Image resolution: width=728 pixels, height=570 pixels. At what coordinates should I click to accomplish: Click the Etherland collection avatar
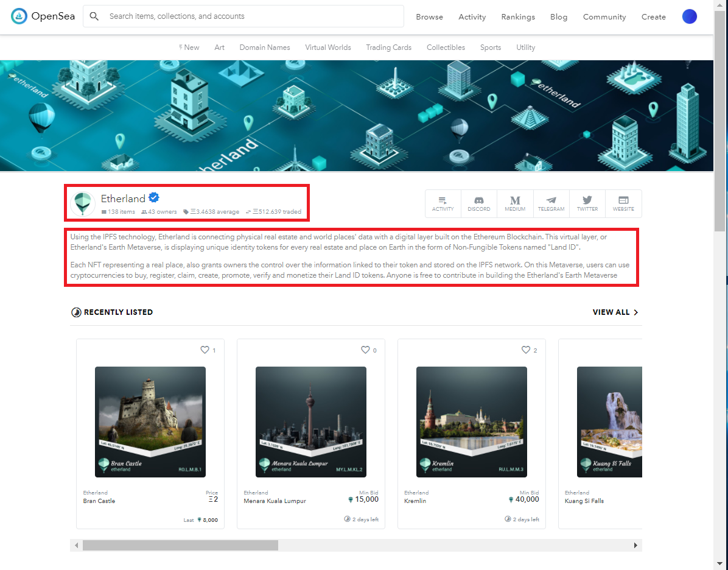(x=83, y=203)
